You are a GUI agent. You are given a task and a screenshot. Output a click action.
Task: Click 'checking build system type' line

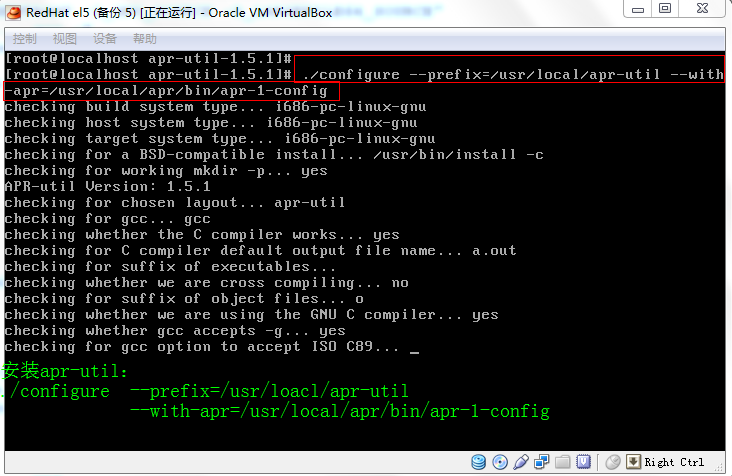[215, 107]
